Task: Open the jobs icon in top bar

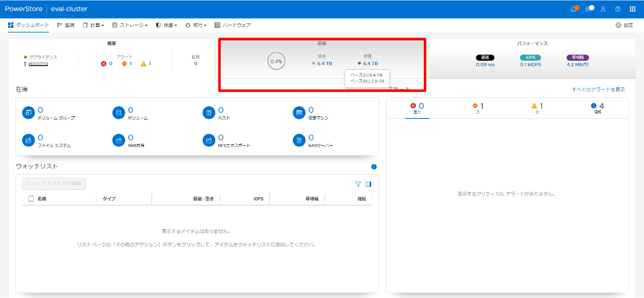Action: pos(588,9)
